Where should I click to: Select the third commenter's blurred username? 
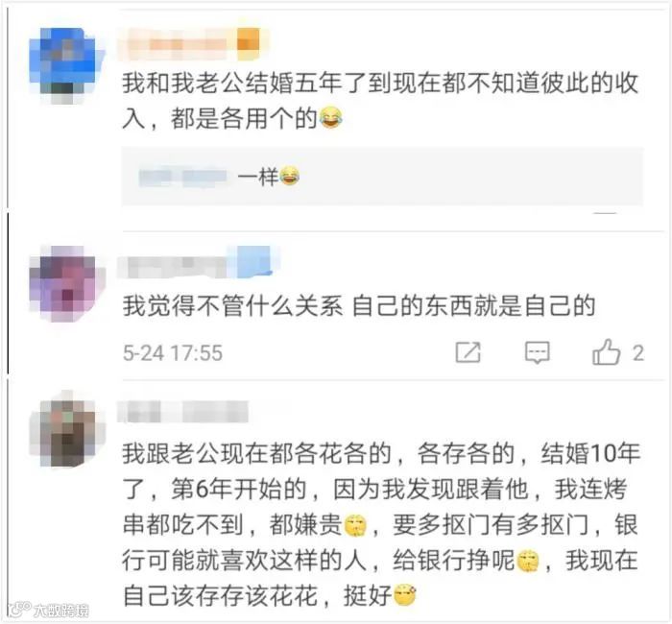coord(183,412)
